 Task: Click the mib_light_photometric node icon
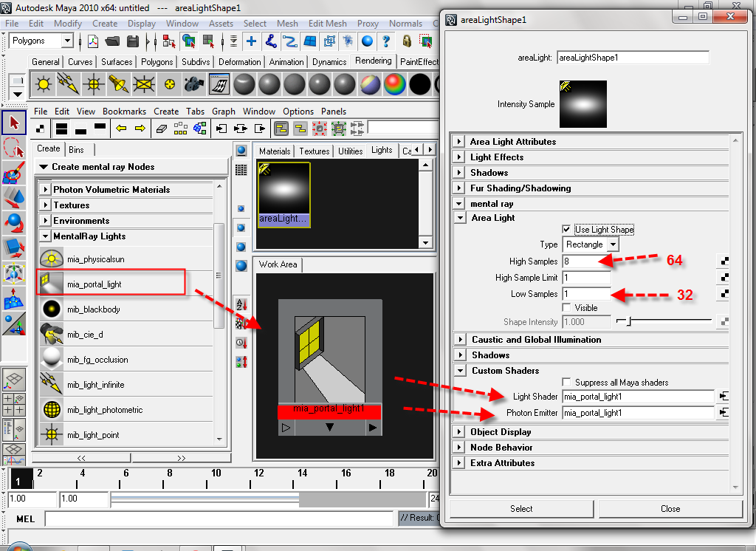[x=52, y=410]
